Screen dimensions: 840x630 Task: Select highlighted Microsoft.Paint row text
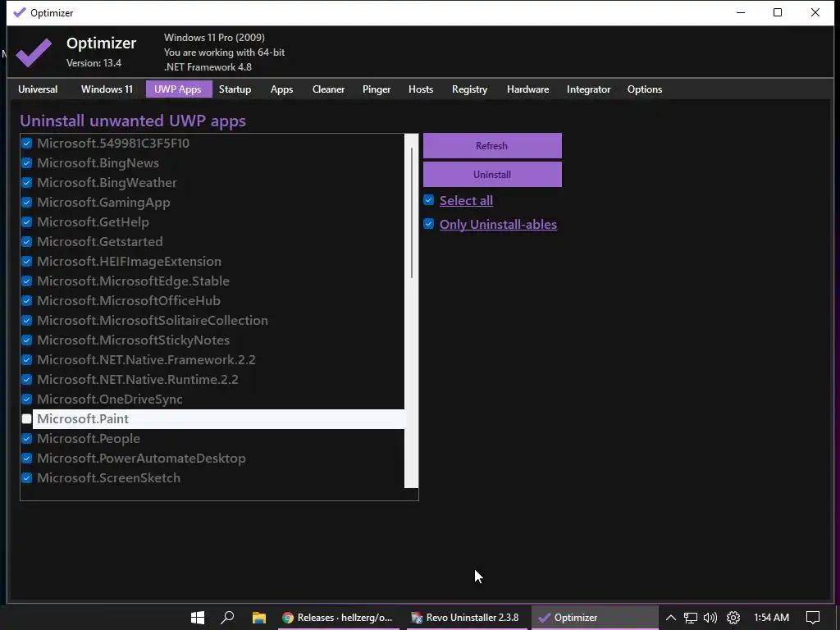coord(83,419)
